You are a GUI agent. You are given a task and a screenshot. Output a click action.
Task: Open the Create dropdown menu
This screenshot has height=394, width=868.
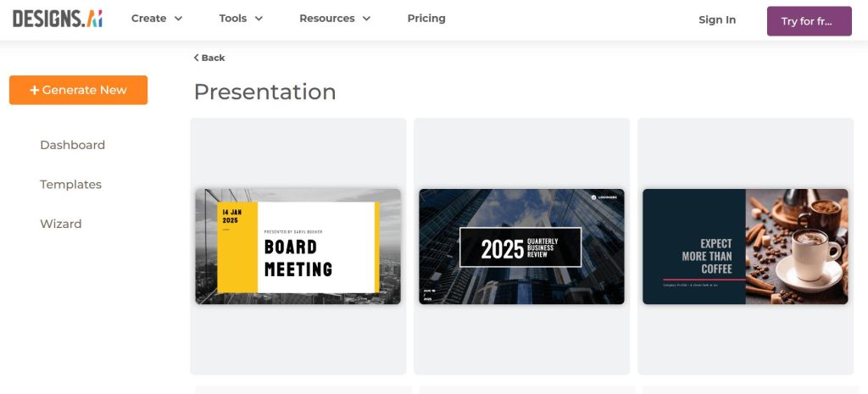157,19
